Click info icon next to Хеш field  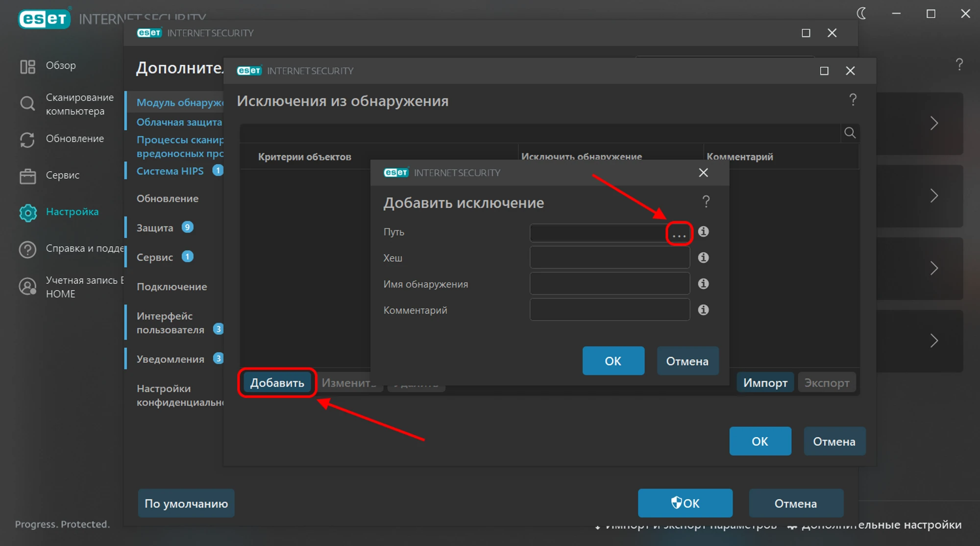click(703, 257)
